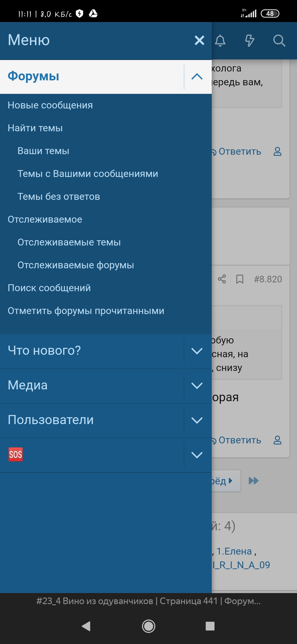Open search via the magnifier icon

(x=279, y=41)
